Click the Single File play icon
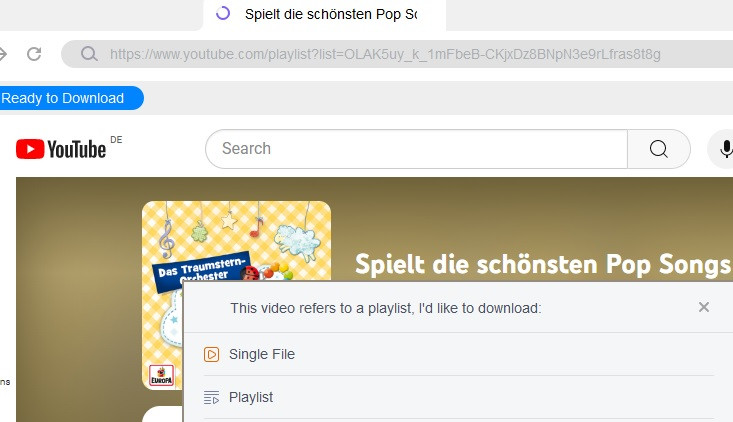The image size is (733, 422). coord(211,355)
